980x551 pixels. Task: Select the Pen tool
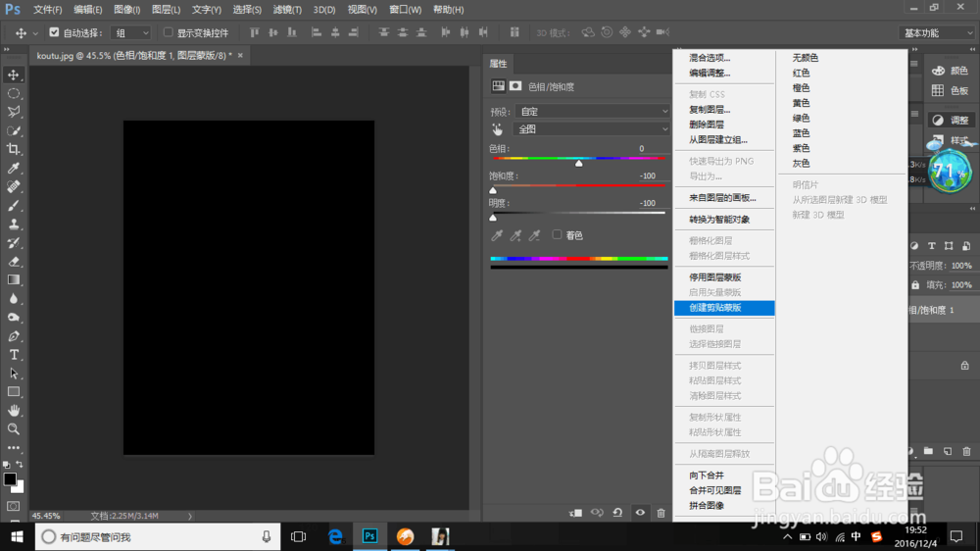(13, 336)
